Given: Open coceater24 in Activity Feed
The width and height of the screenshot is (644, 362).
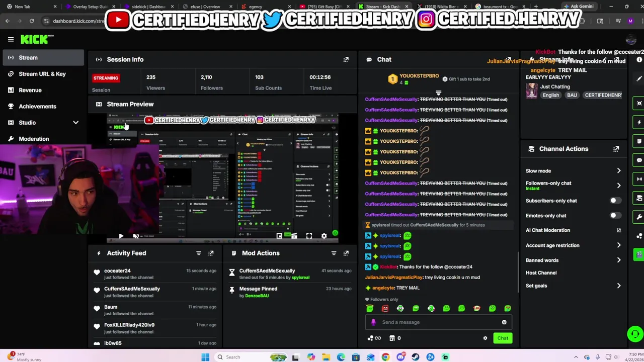Looking at the screenshot, I should tap(117, 271).
